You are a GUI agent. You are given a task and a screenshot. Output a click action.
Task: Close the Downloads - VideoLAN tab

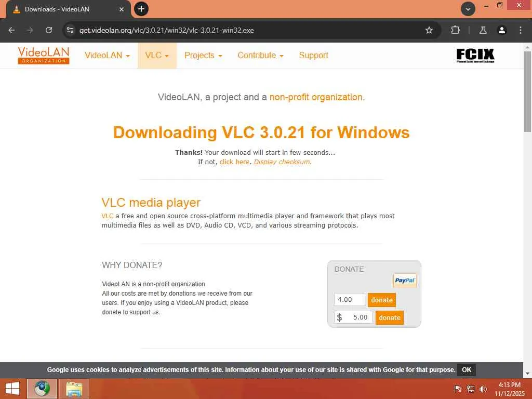coord(122,9)
